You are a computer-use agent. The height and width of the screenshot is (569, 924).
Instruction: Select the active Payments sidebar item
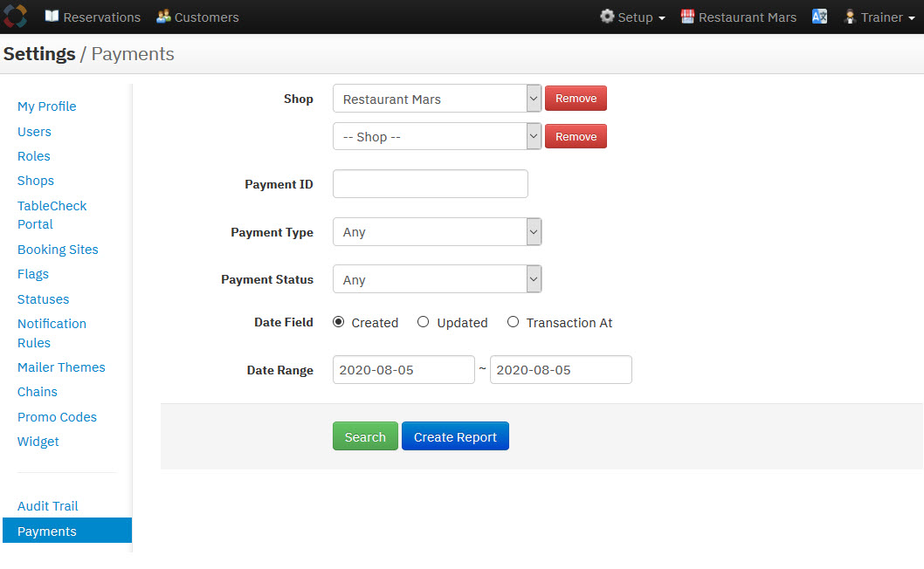(x=67, y=531)
